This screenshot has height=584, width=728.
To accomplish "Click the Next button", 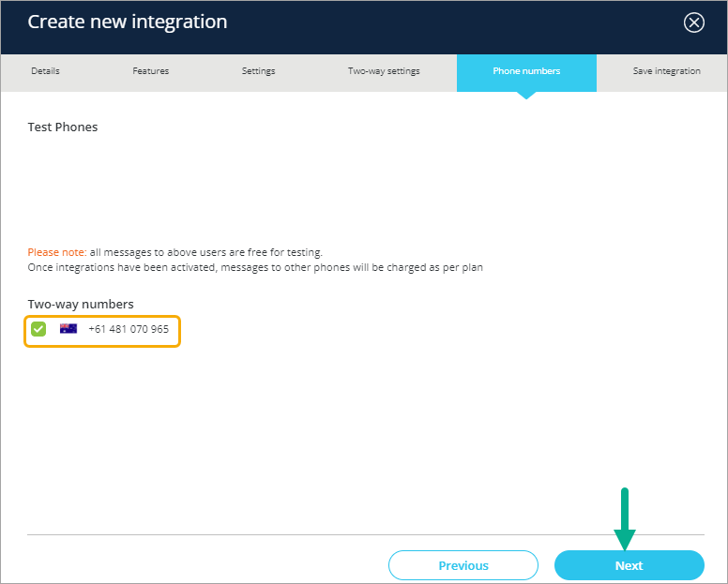I will (x=629, y=565).
